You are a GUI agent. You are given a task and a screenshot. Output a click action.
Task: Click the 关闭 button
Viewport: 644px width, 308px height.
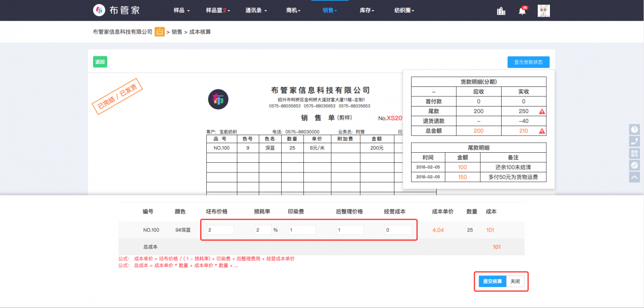[515, 281]
